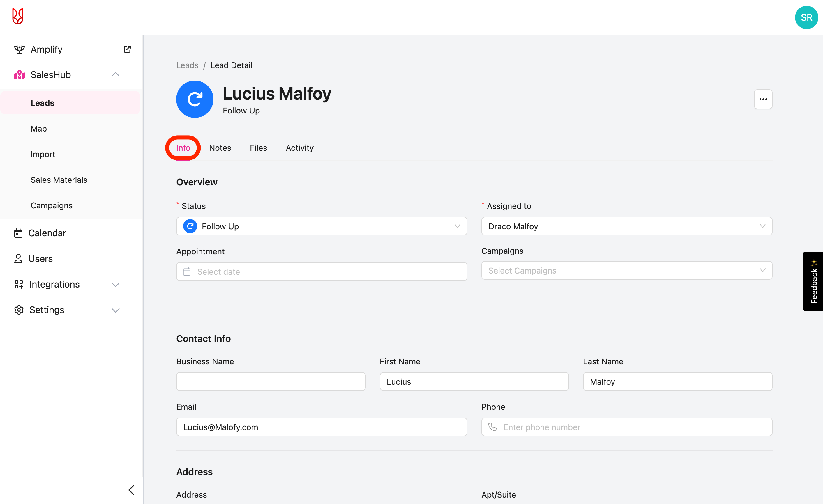Click the SR user avatar

point(806,17)
